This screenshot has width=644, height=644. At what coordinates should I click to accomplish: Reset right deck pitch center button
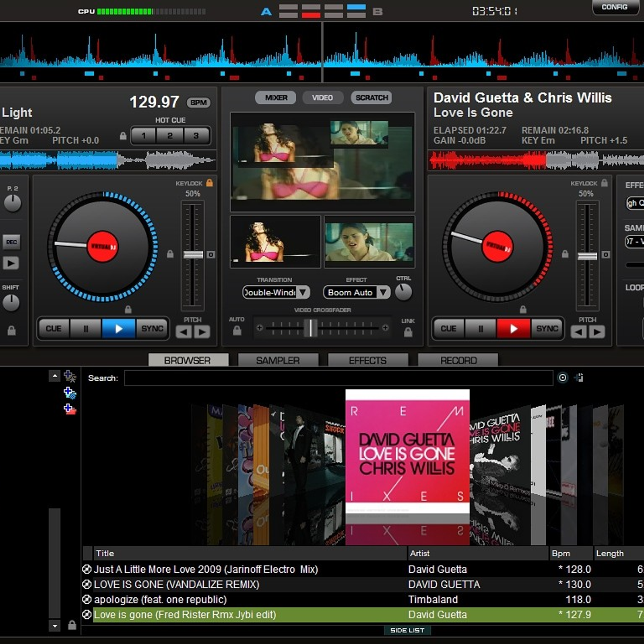[x=606, y=254]
